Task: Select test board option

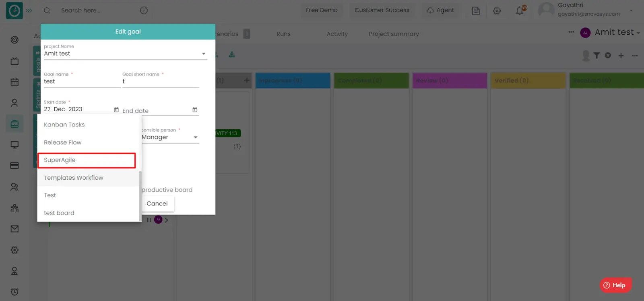Action: pyautogui.click(x=88, y=213)
